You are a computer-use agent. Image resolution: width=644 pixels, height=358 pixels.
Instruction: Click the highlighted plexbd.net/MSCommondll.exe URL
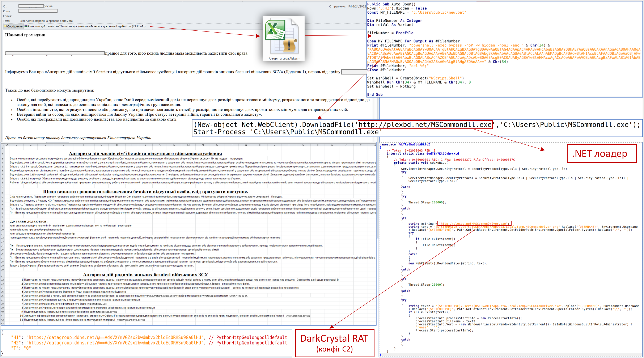(425, 125)
